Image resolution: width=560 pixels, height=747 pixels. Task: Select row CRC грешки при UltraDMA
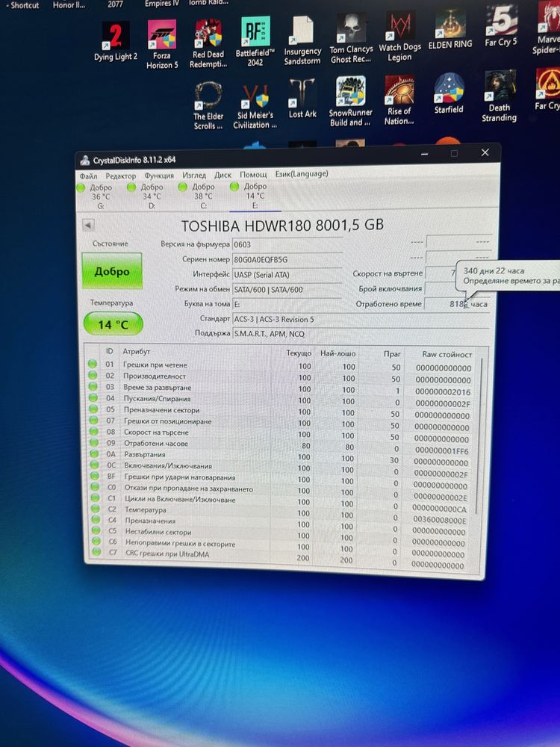[280, 558]
